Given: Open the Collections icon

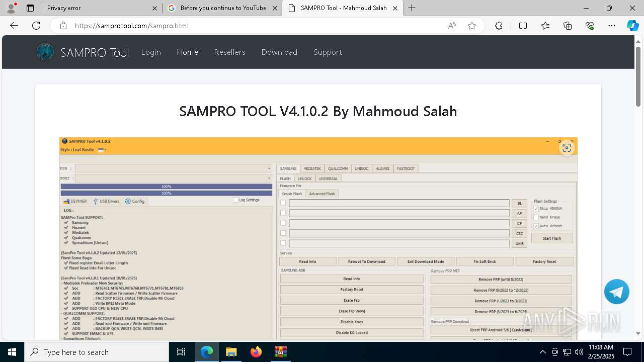Looking at the screenshot, I should point(568,26).
